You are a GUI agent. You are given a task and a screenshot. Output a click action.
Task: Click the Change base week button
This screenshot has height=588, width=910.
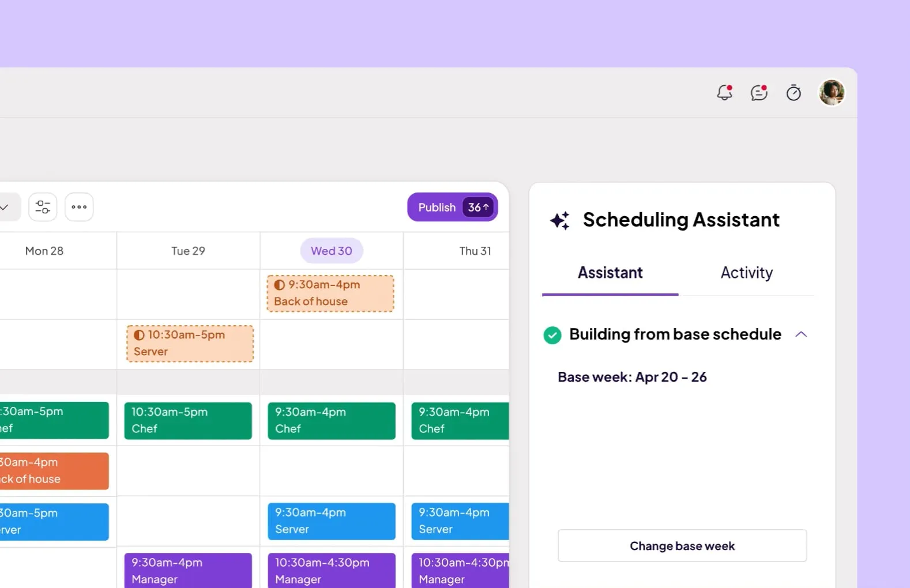682,546
